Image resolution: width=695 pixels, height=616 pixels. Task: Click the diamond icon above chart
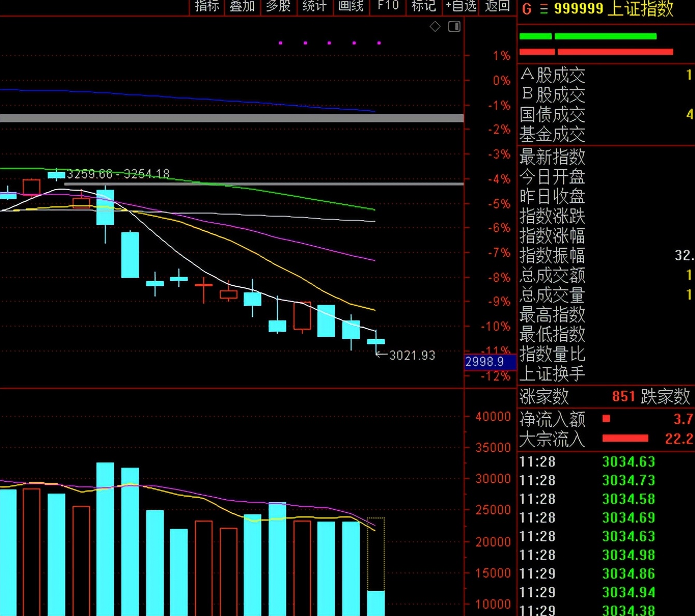[435, 26]
